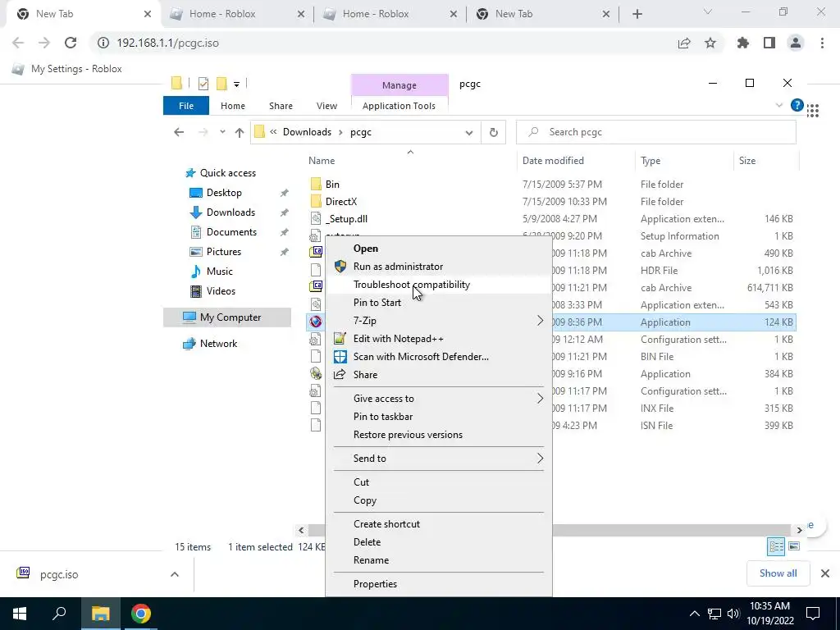Click Explorer refresh button next to address bar
Viewport: 840px width, 630px height.
click(x=493, y=132)
